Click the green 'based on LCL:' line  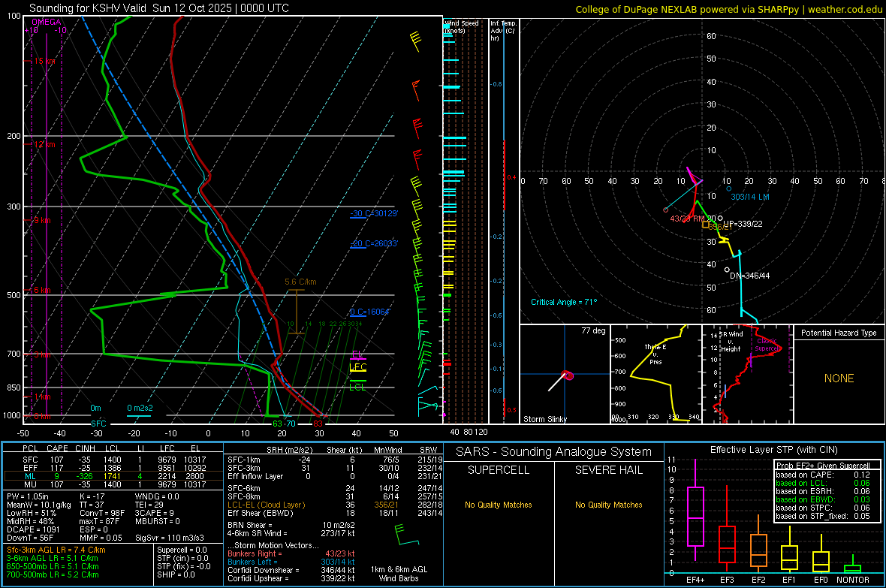(x=823, y=483)
